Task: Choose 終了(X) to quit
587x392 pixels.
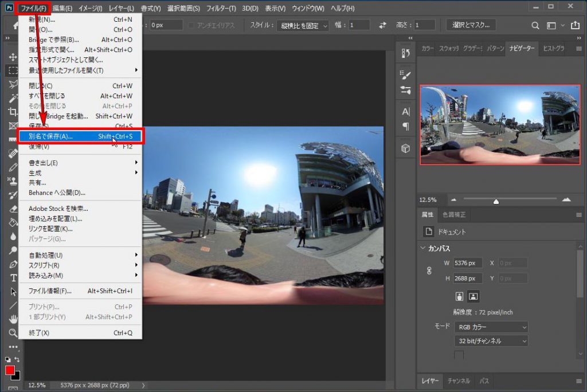Action: click(x=80, y=332)
